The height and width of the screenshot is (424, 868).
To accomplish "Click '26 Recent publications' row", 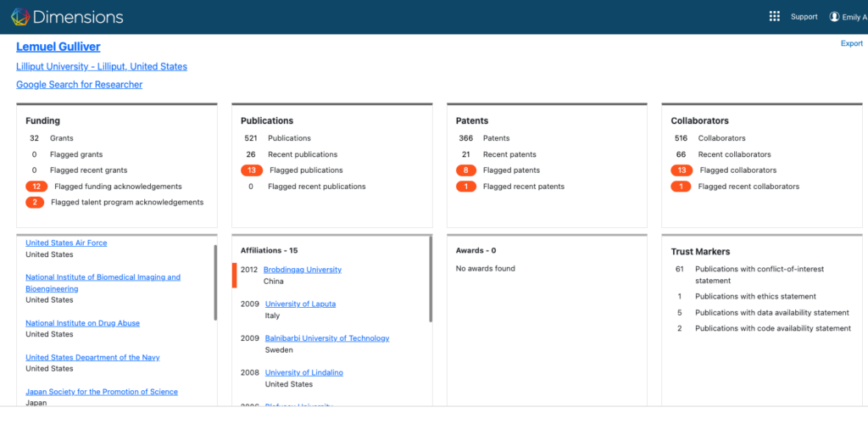I will [x=291, y=154].
